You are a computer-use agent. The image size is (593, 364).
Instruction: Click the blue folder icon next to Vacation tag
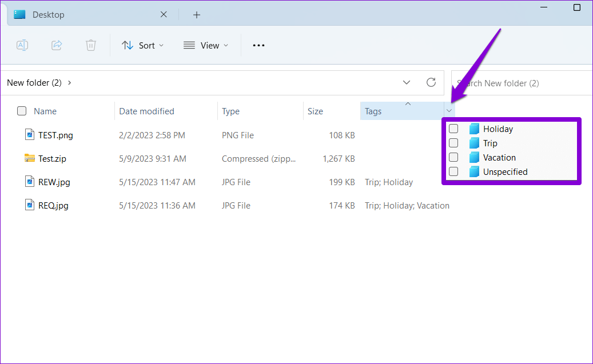tap(474, 157)
